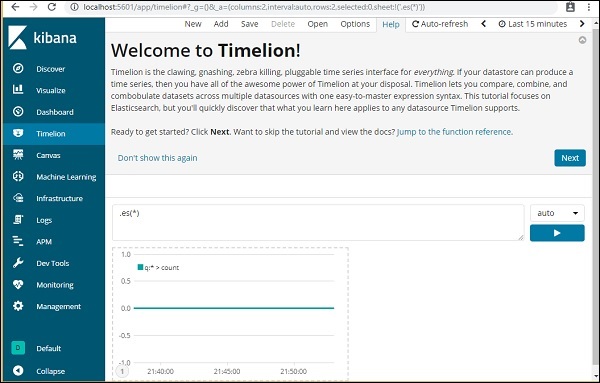Open Discover compass icon
This screenshot has height=383, width=600.
point(18,68)
